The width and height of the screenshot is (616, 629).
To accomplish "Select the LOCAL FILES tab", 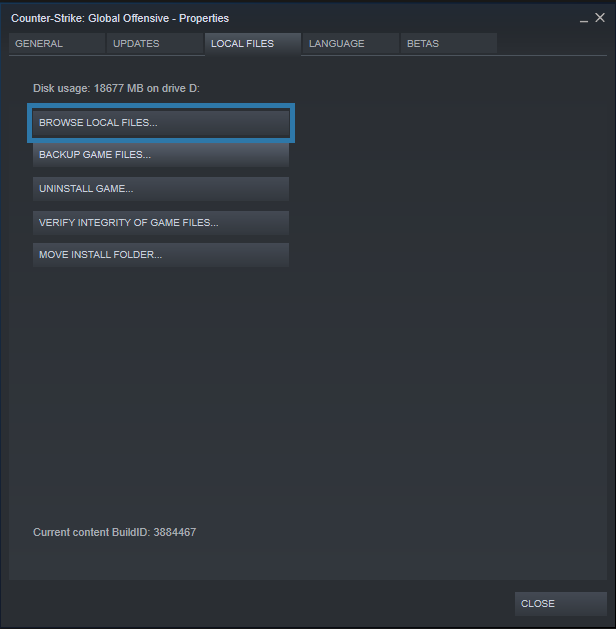I will pos(253,44).
